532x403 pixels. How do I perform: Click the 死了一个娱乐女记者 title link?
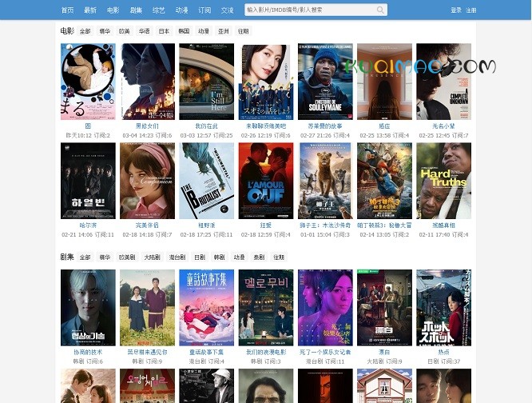pyautogui.click(x=325, y=352)
